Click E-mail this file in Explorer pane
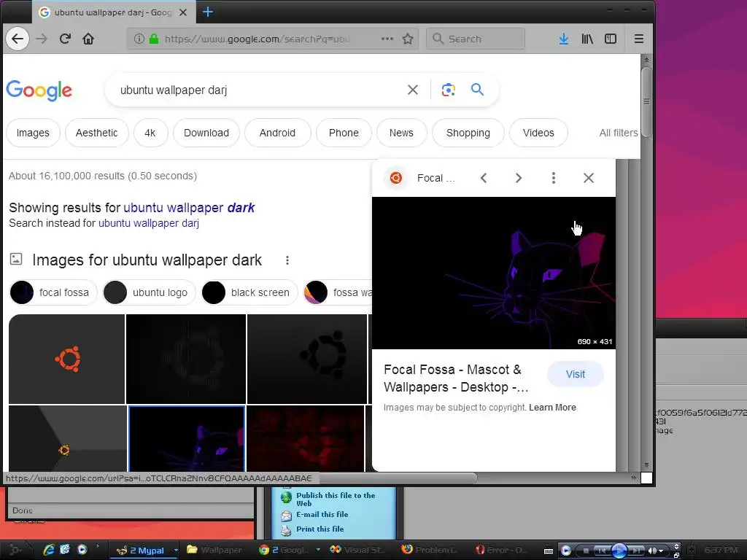Viewport: 747px width, 560px height. point(322,515)
